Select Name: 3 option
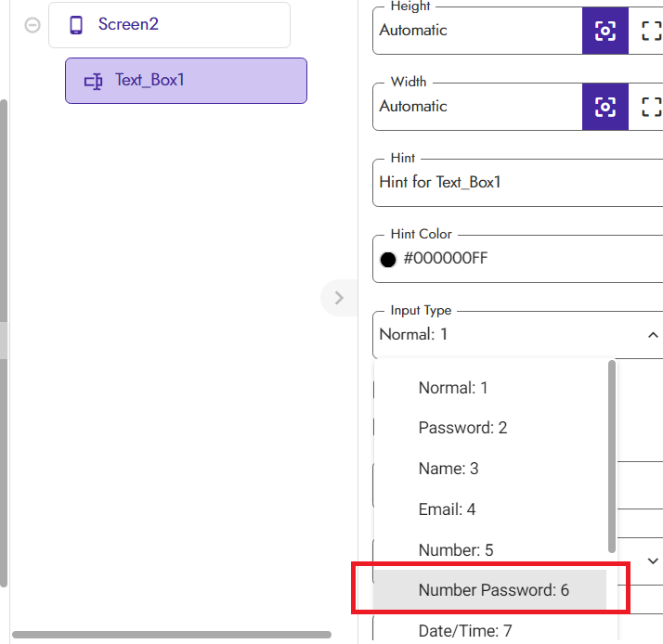 [x=448, y=469]
